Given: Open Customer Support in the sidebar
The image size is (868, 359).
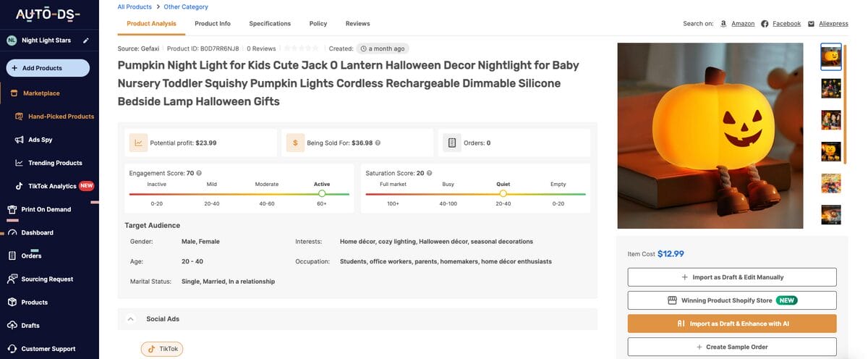Looking at the screenshot, I should click(x=48, y=348).
